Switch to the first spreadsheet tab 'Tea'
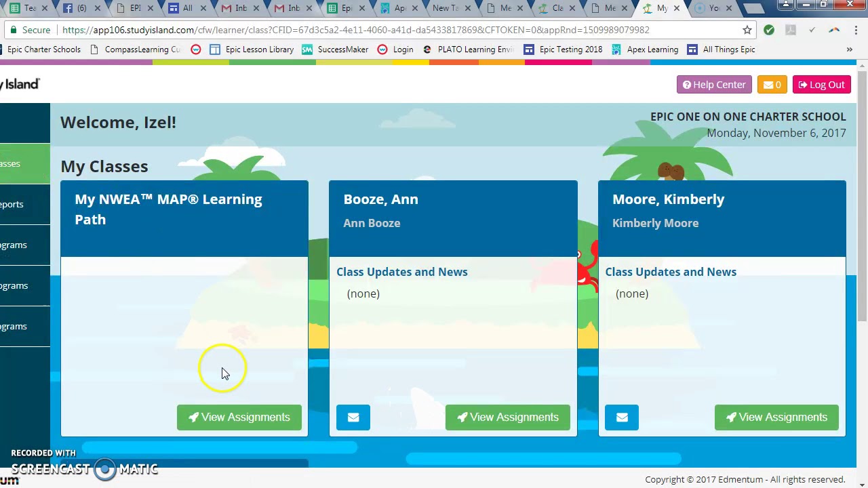Viewport: 868px width, 488px height. pos(28,8)
